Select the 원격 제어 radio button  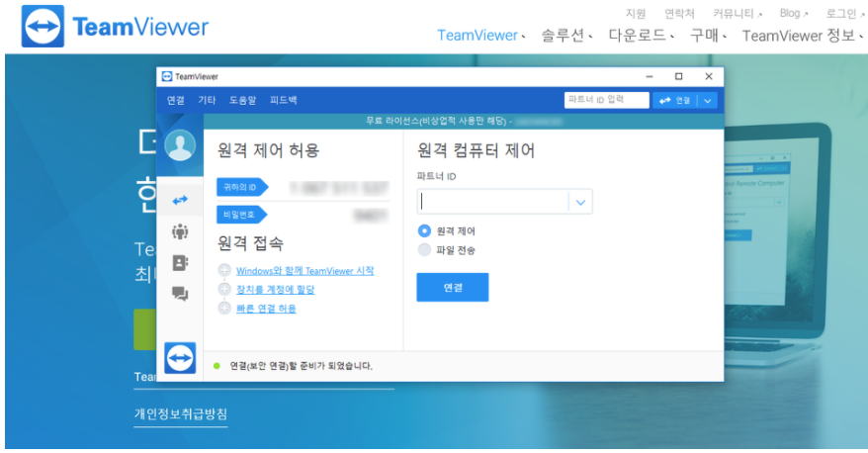click(x=424, y=230)
